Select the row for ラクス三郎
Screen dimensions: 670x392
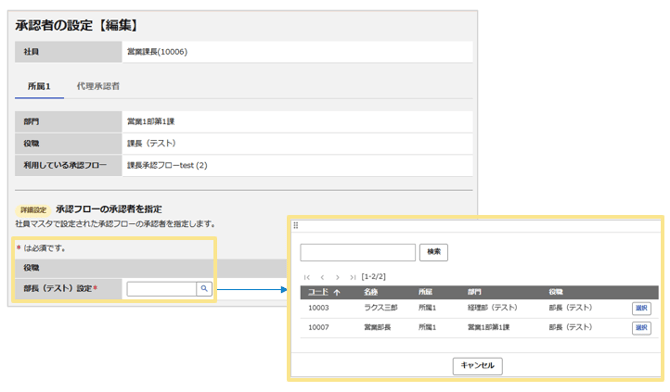pos(641,308)
